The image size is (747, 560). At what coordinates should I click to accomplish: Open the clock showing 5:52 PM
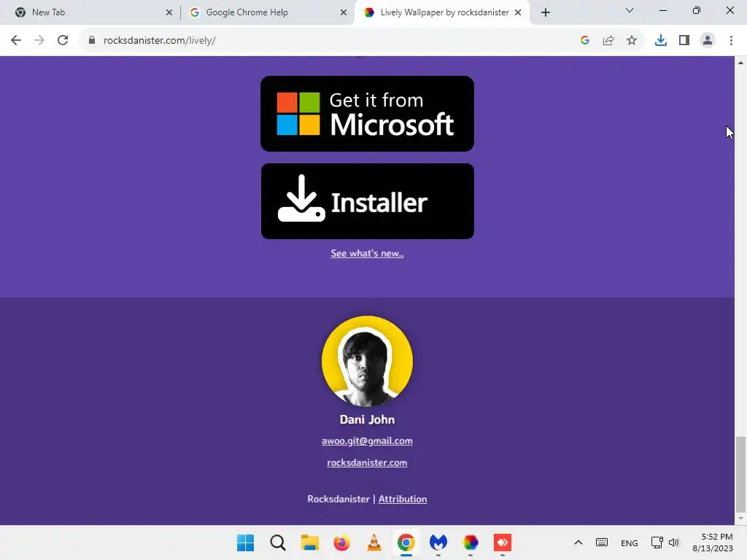coord(713,542)
